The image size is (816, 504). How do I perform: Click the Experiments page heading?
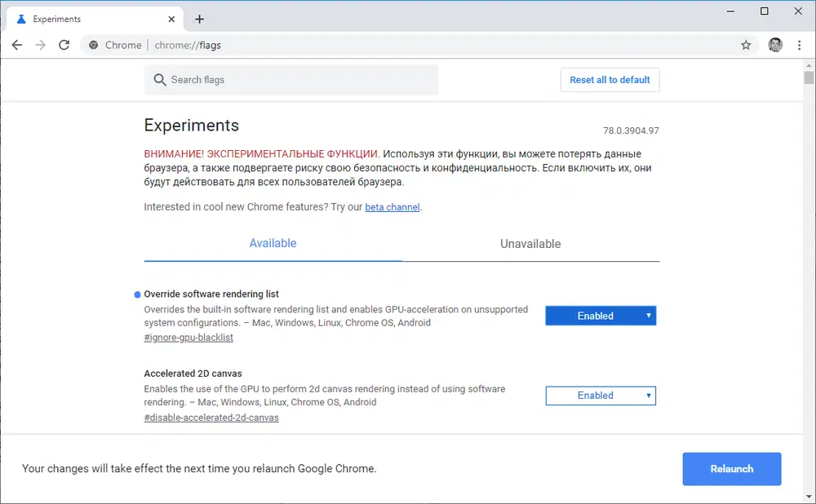pos(192,126)
